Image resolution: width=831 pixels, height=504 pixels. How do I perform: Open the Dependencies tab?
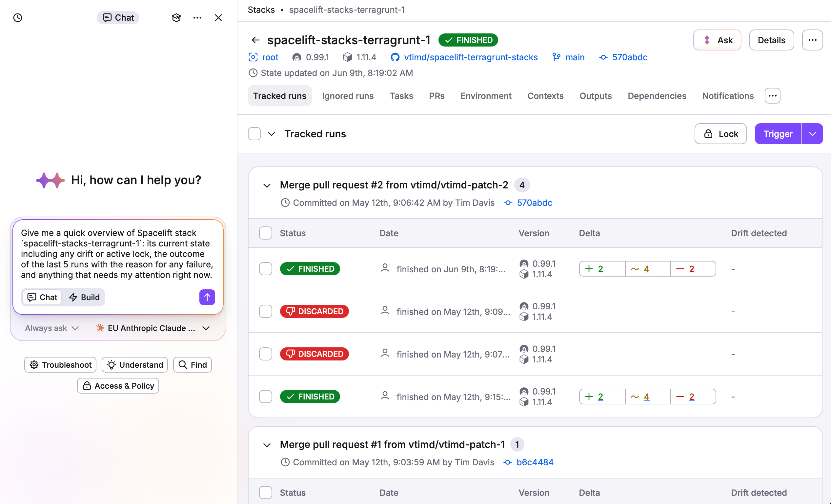click(x=657, y=96)
